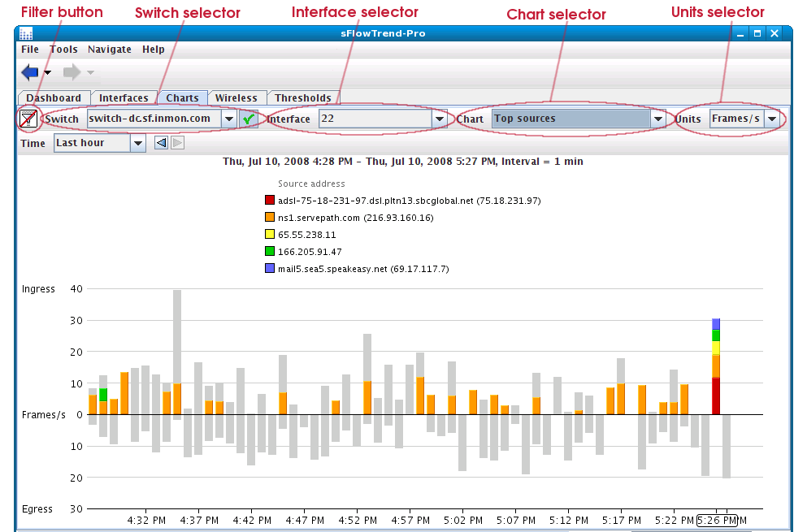Click the next time period arrow
The image size is (807, 532).
tap(177, 143)
